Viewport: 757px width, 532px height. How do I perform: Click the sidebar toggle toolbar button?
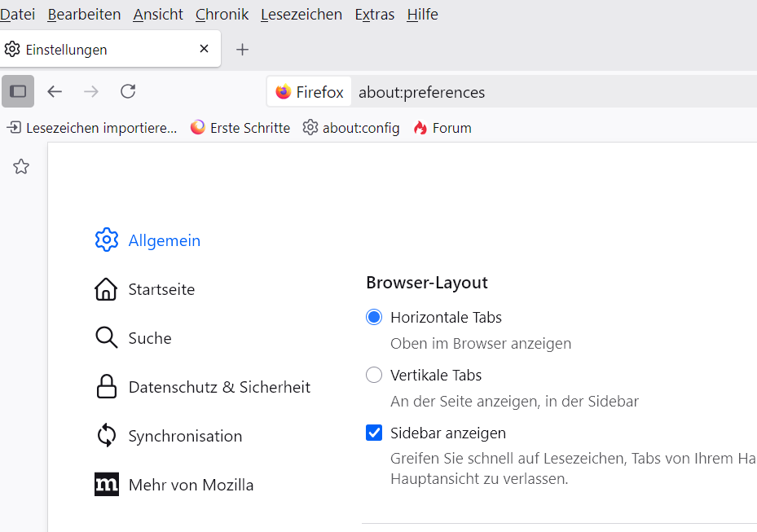pos(18,91)
